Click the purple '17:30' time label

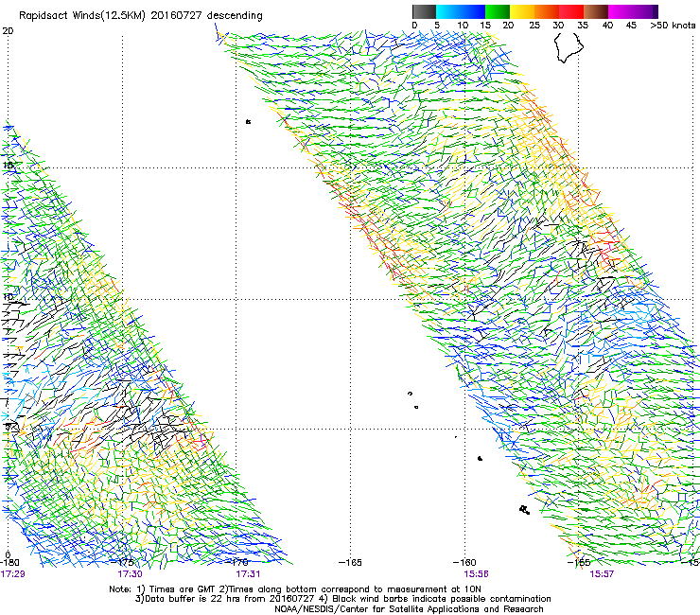point(130,574)
